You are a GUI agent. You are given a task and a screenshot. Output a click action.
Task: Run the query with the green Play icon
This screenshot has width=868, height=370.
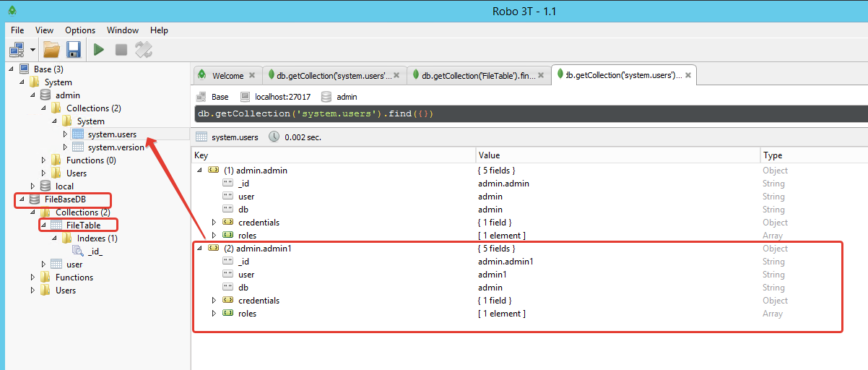99,49
